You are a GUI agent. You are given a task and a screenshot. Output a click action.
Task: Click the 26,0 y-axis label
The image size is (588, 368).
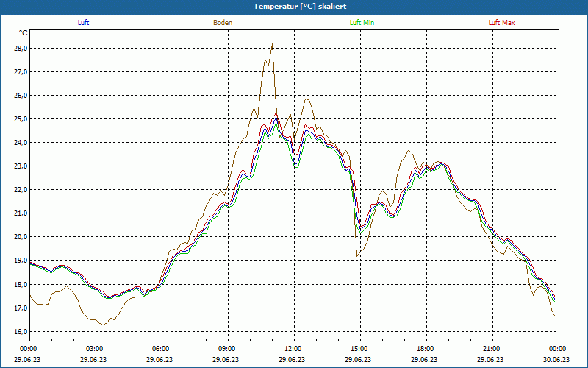(21, 96)
